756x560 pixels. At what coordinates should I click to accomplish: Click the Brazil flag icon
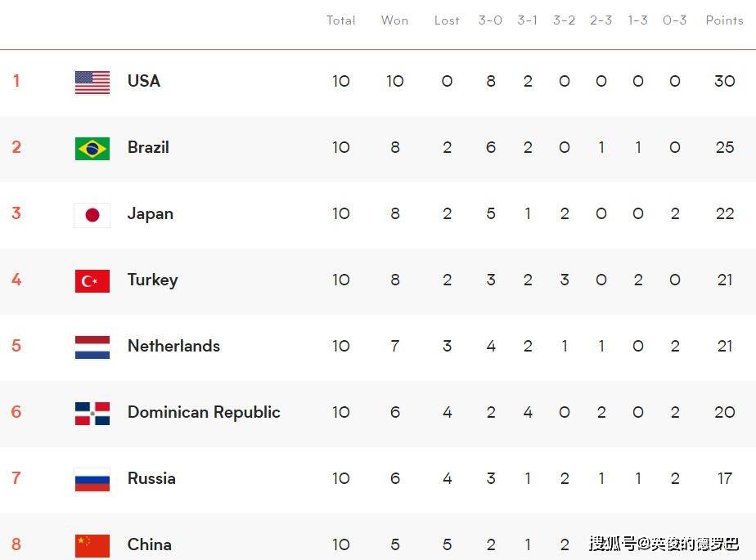(92, 148)
